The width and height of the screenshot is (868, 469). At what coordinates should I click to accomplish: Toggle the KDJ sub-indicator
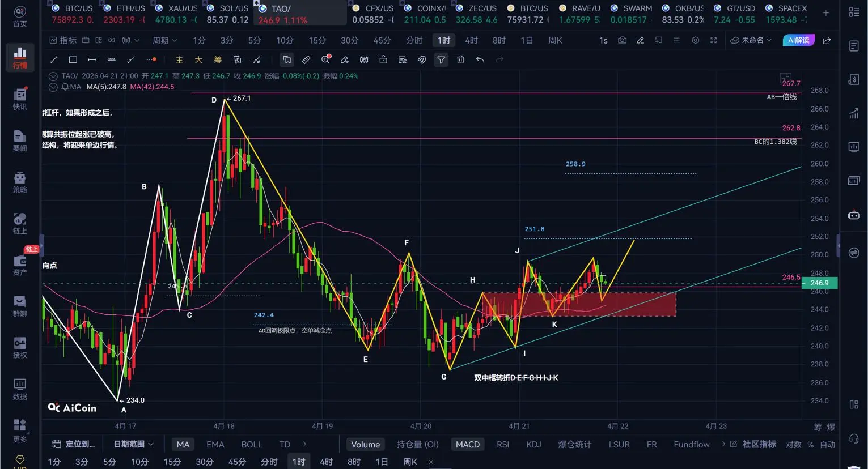533,445
